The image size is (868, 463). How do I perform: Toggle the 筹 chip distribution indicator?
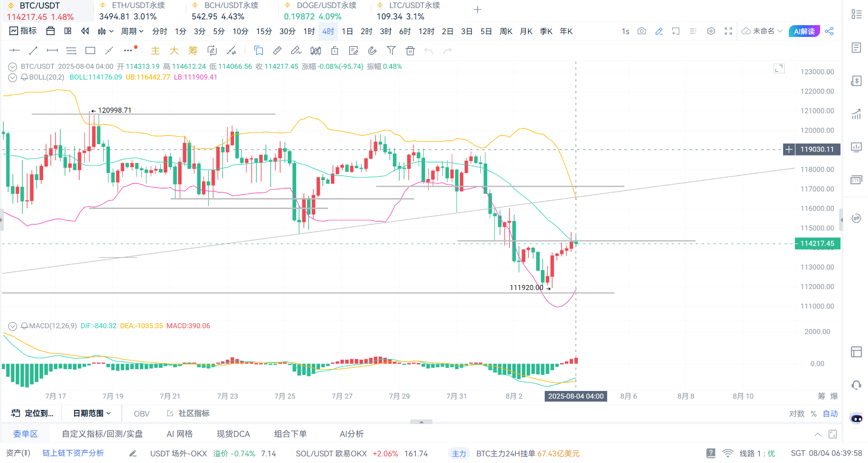[x=193, y=50]
